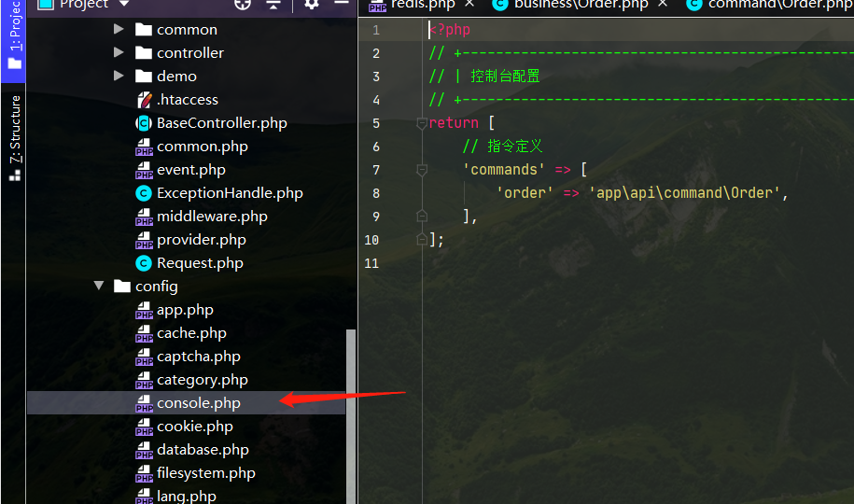Select ExceptionHandle.php in the tree

[230, 193]
